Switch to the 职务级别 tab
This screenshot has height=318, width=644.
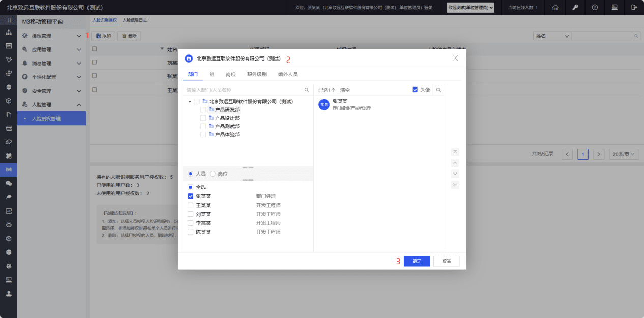tap(257, 74)
